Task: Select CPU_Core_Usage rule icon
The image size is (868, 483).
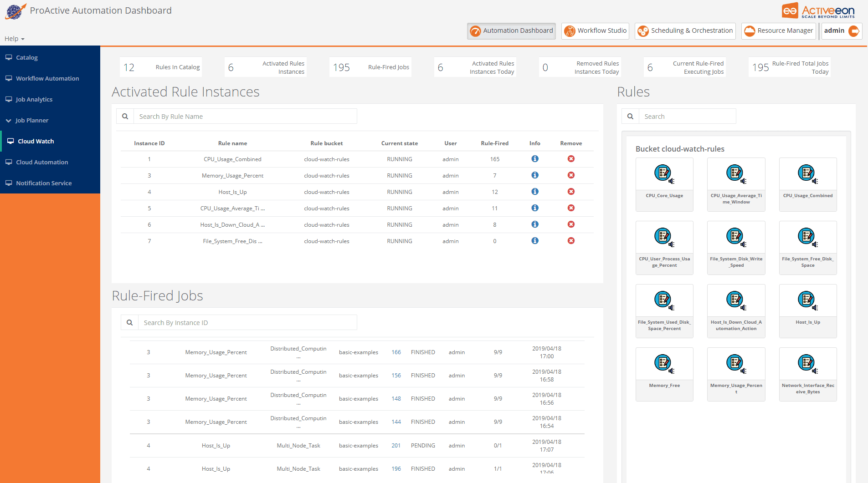Action: coord(664,174)
